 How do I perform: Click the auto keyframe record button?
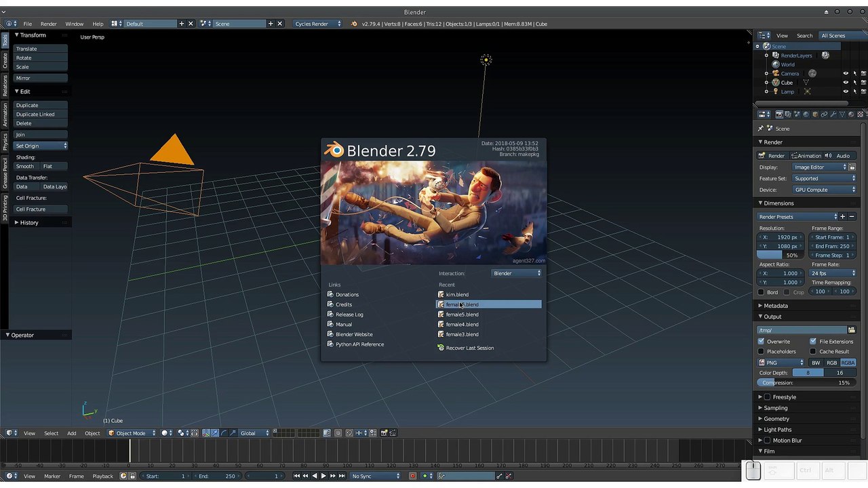click(412, 476)
